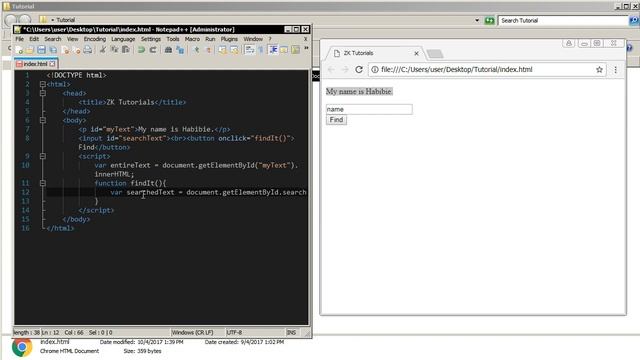
Task: Click the searchText input containing 'name'
Action: coord(369,109)
